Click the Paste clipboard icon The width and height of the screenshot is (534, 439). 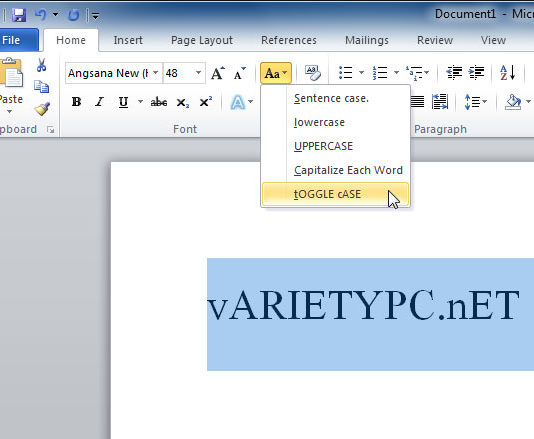pyautogui.click(x=11, y=73)
